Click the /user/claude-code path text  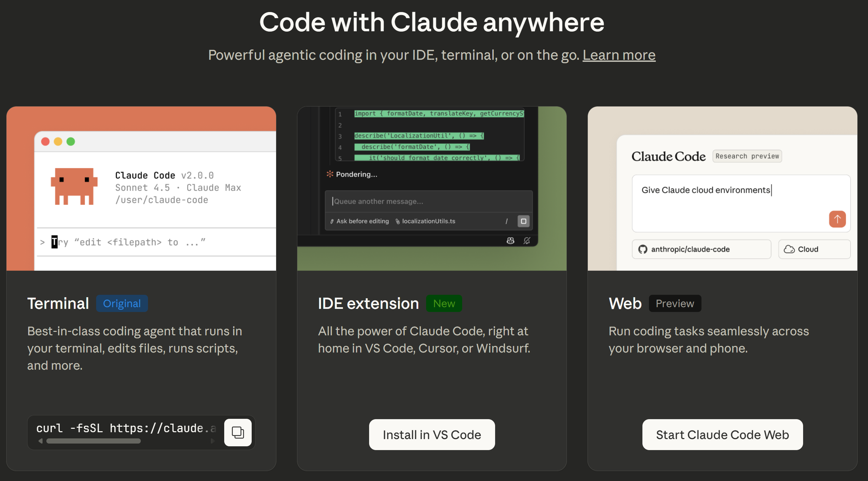pos(162,200)
